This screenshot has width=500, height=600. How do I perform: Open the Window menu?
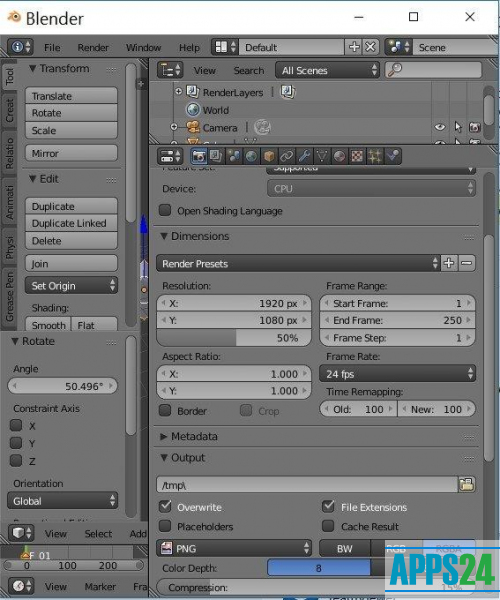pyautogui.click(x=143, y=47)
